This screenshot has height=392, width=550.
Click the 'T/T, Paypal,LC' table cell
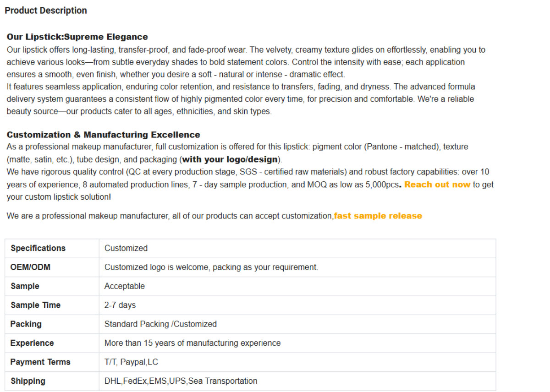297,362
